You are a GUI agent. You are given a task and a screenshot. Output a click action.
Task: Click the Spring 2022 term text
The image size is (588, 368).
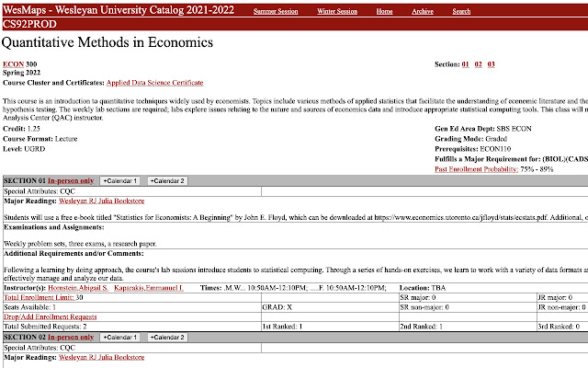(21, 73)
